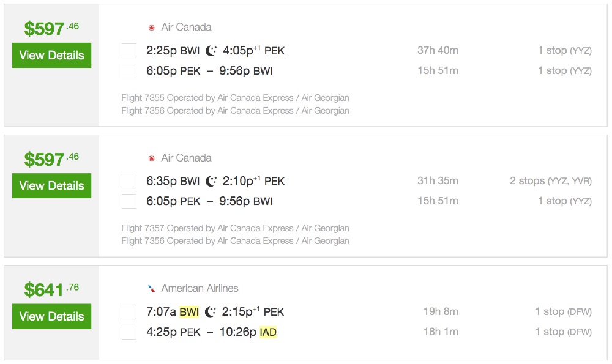This screenshot has height=364, width=612.
Task: View details of the $641.76 American Airlines fare
Action: [x=51, y=316]
